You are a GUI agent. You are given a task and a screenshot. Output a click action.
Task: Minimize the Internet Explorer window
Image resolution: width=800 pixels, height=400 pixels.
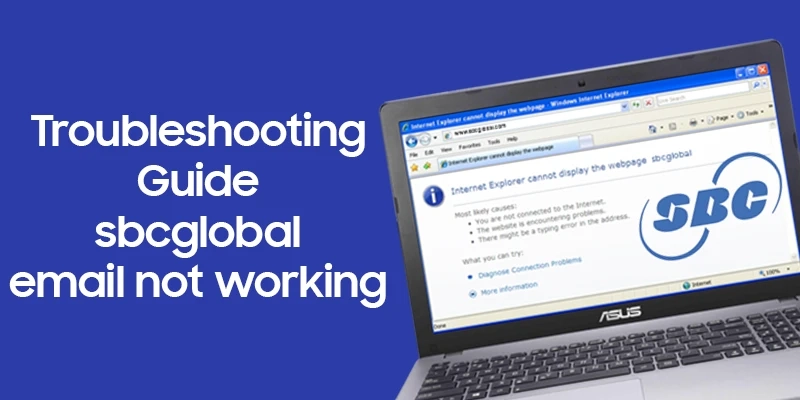(740, 73)
